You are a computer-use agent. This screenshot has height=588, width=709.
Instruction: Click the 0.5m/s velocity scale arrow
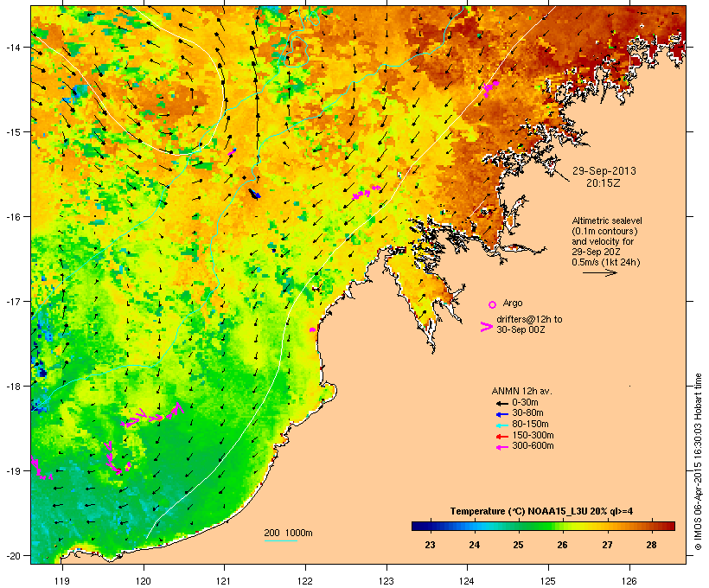[599, 272]
